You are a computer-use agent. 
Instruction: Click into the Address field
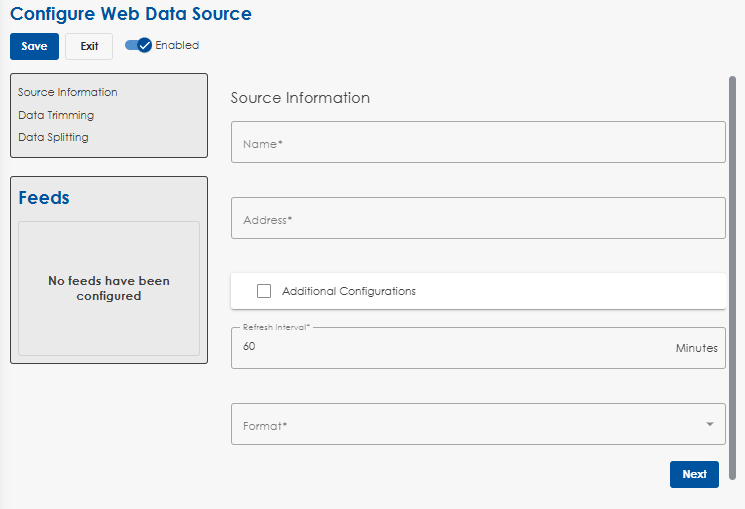coord(478,219)
